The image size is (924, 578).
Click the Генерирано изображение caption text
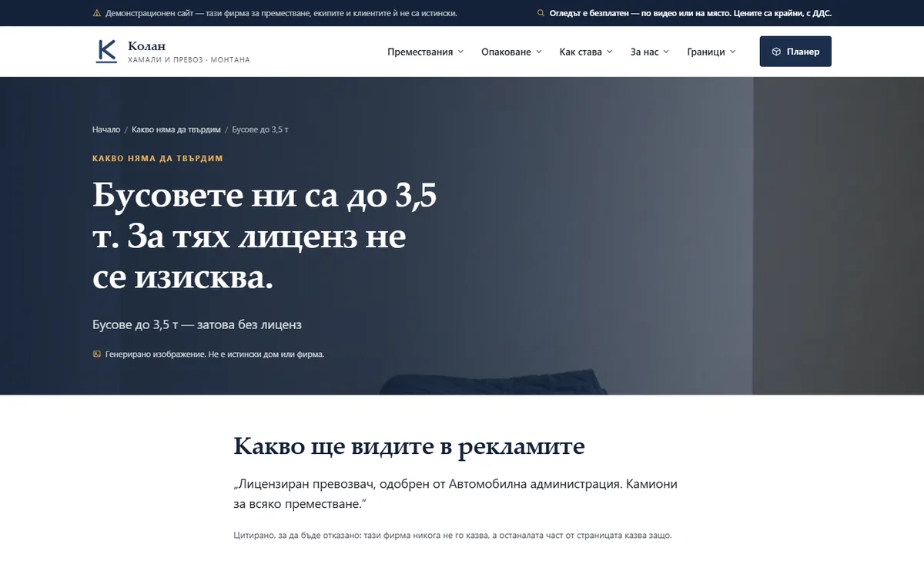pos(214,355)
